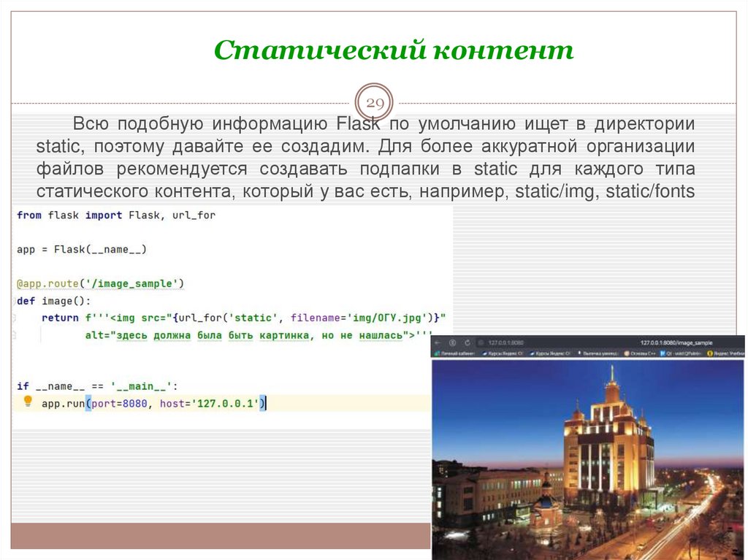Open the 'Яндекс Учебник' bookmark
748x560 pixels.
click(x=725, y=353)
